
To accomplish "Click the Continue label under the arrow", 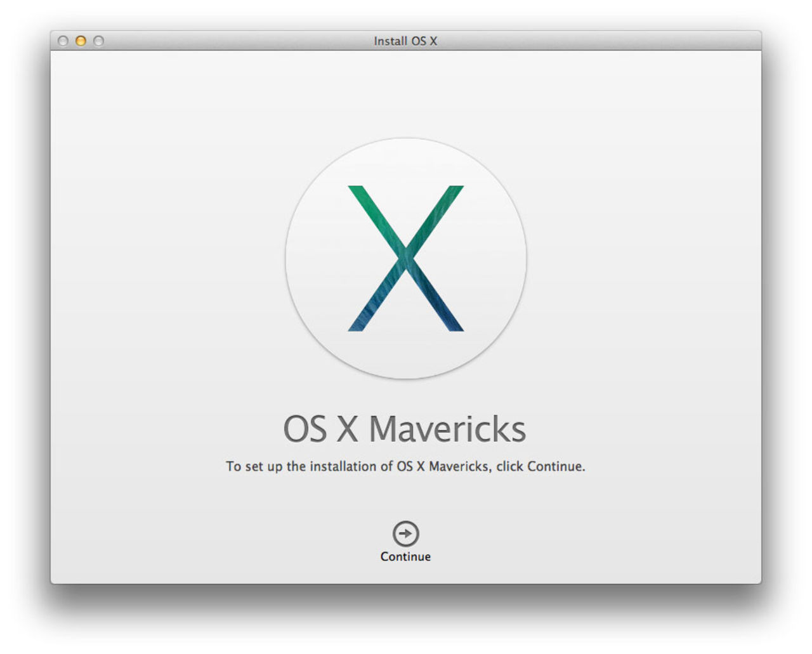I will (x=405, y=556).
